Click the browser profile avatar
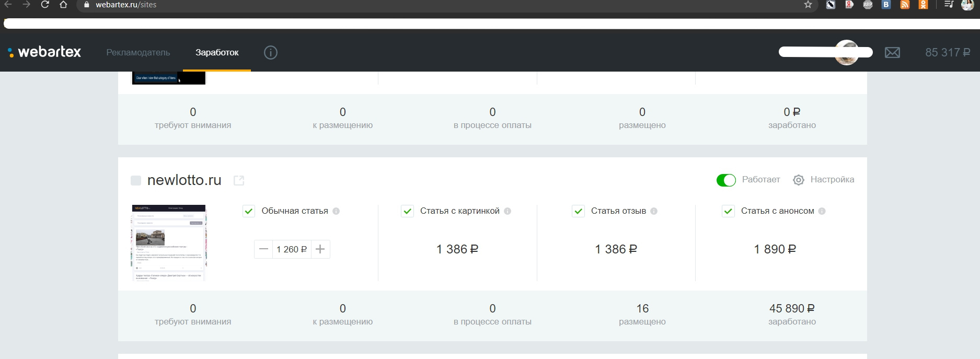This screenshot has height=359, width=980. point(967,5)
